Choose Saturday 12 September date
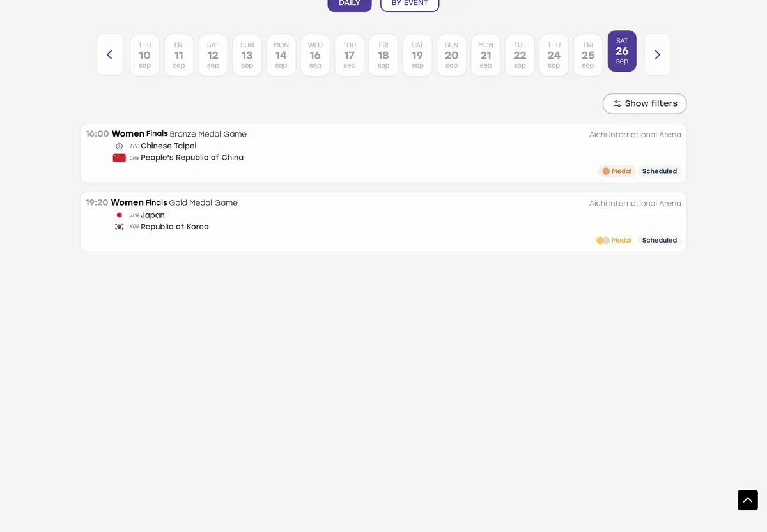The image size is (767, 532). click(213, 55)
